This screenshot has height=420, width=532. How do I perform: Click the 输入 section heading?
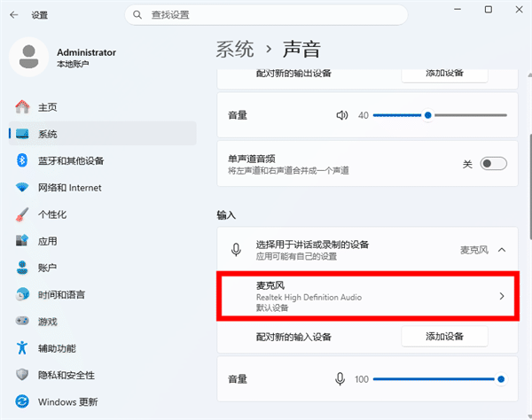(226, 215)
